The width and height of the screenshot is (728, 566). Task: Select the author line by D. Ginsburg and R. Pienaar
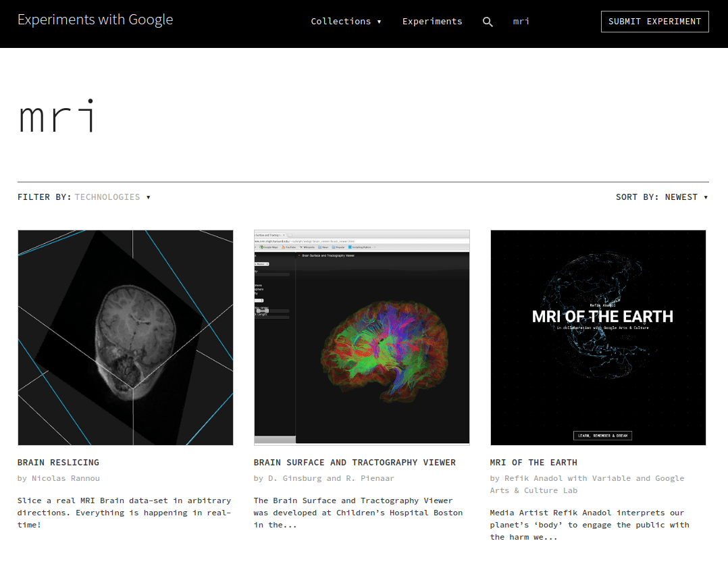coord(323,478)
